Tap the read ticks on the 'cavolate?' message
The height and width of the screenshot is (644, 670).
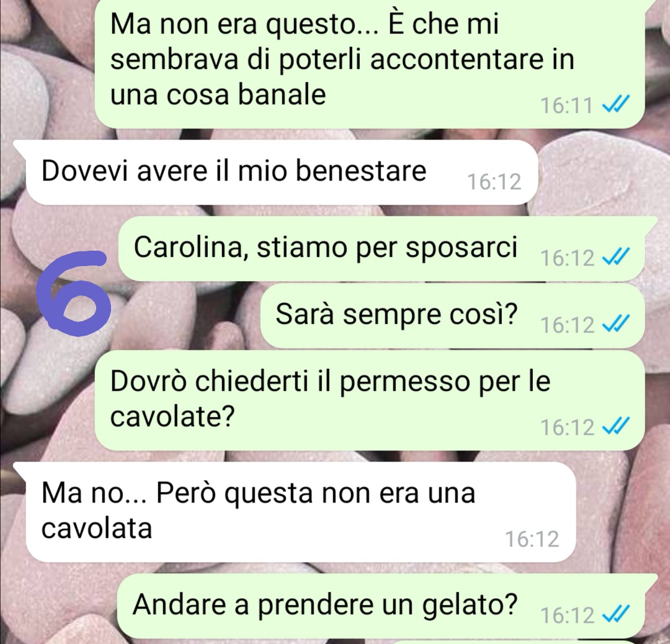click(x=615, y=426)
